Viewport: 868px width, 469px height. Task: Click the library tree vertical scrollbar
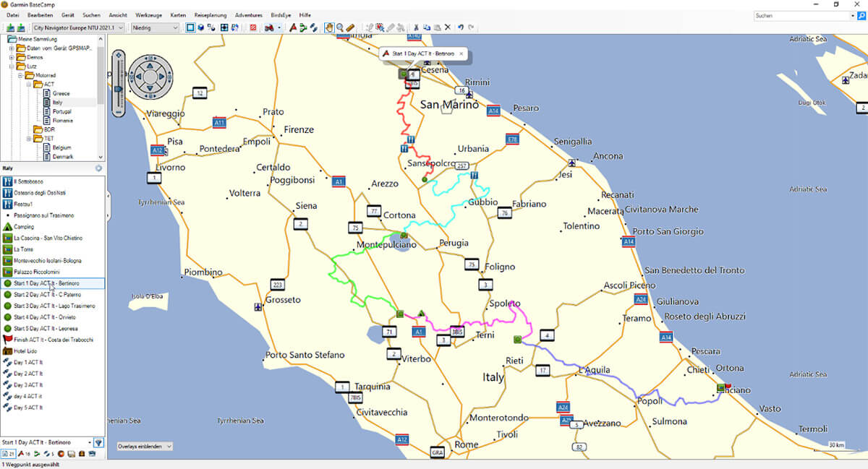pos(101,75)
